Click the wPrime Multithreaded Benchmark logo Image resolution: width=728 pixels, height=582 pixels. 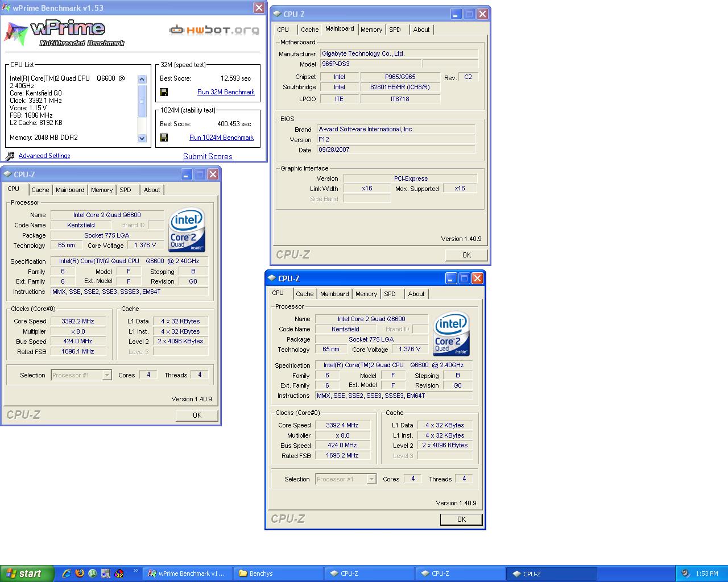[x=64, y=33]
